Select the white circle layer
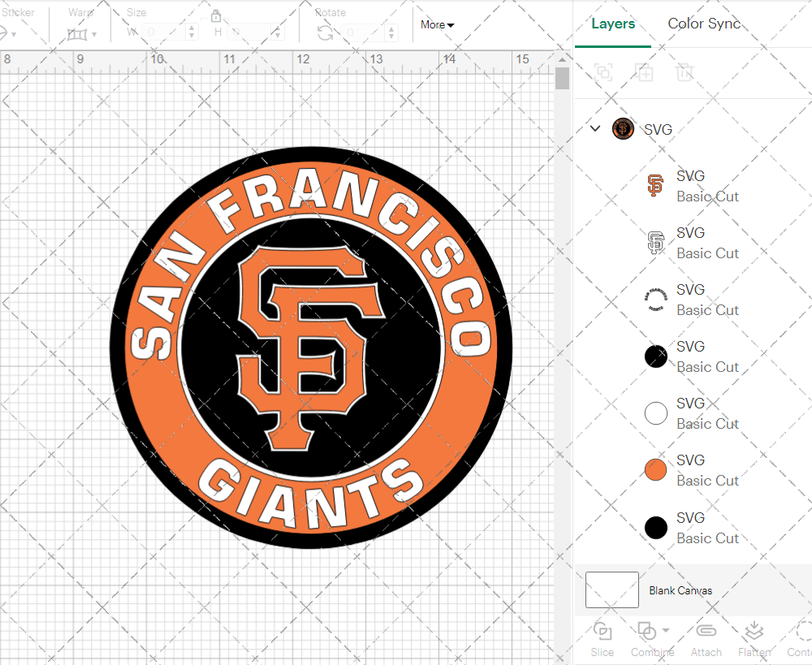The image size is (812, 665). click(655, 413)
